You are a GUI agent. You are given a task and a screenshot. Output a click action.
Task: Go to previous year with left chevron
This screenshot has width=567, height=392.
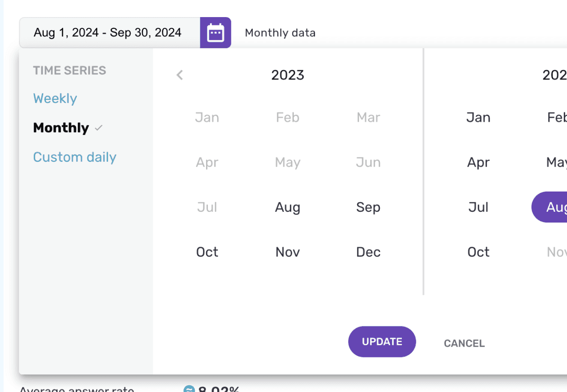[x=180, y=75]
